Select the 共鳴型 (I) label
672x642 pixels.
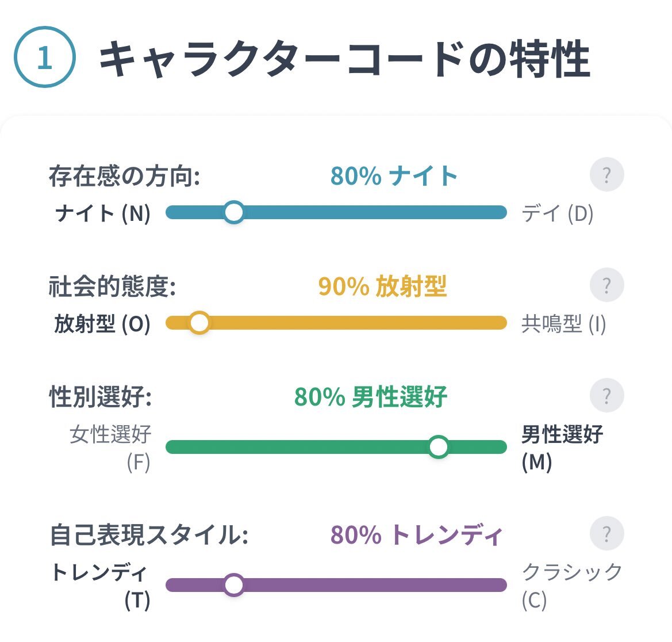tap(563, 324)
